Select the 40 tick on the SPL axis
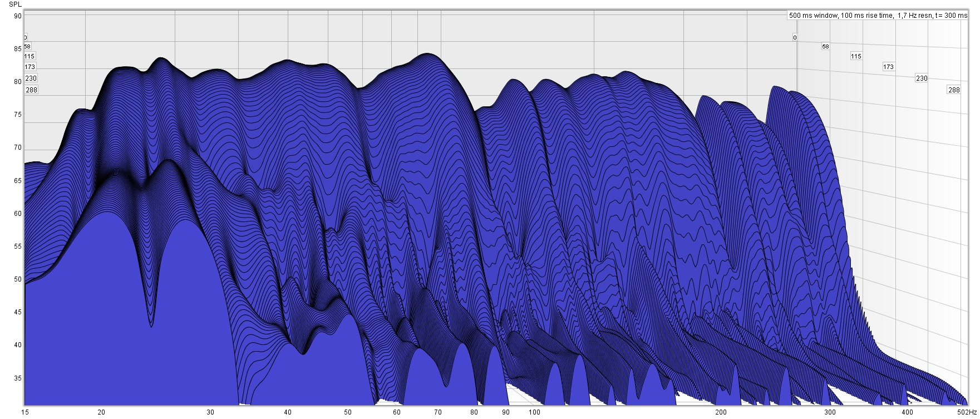This screenshot has width=980, height=419. coord(18,345)
